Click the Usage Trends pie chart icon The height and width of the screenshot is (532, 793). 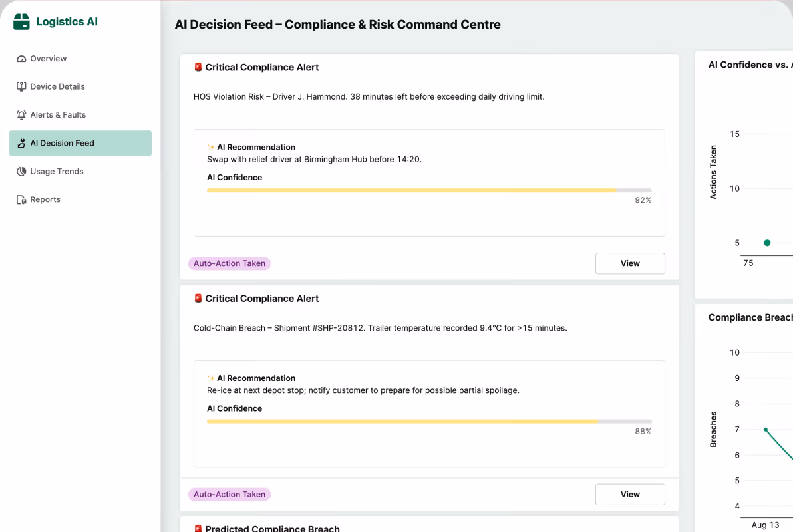21,172
